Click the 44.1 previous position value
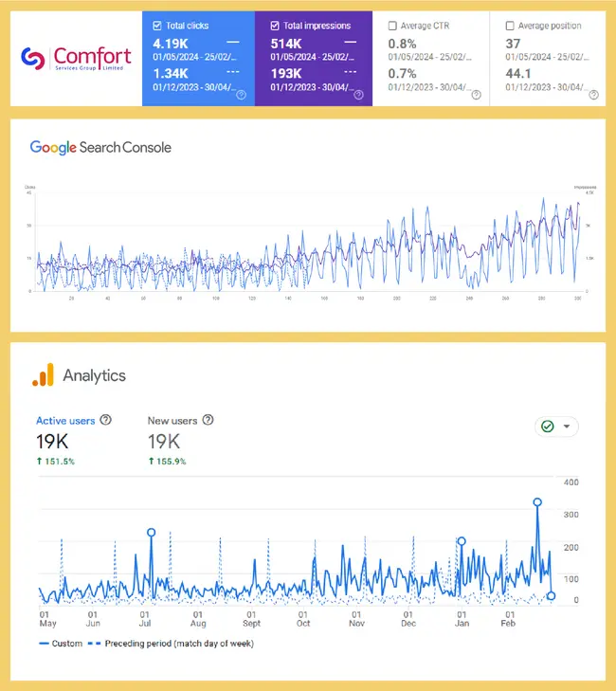 click(518, 73)
